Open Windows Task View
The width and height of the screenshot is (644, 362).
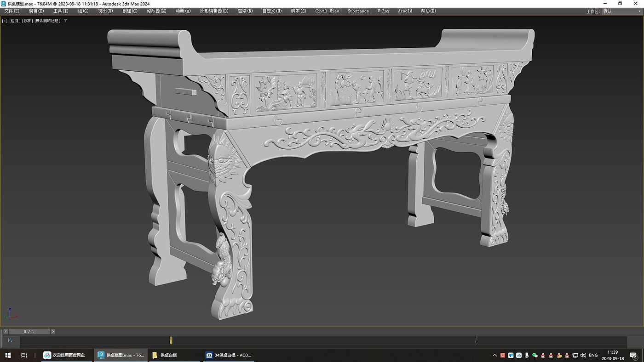tap(24, 355)
